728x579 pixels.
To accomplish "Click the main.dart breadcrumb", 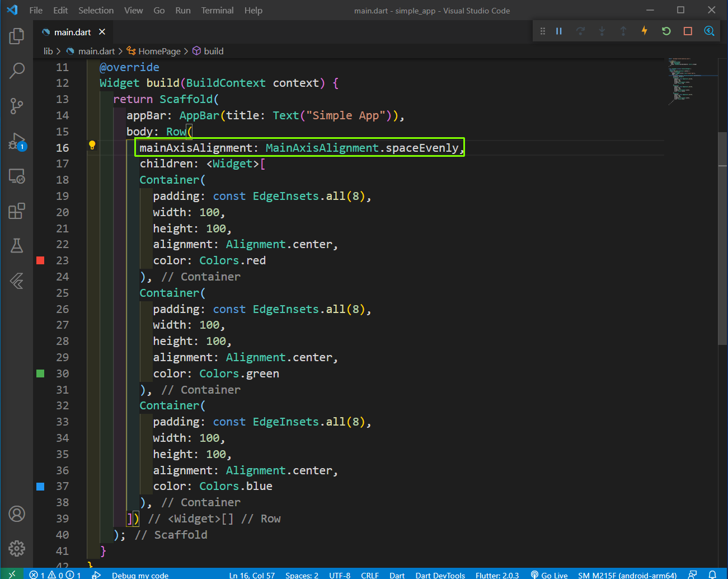I will click(96, 51).
